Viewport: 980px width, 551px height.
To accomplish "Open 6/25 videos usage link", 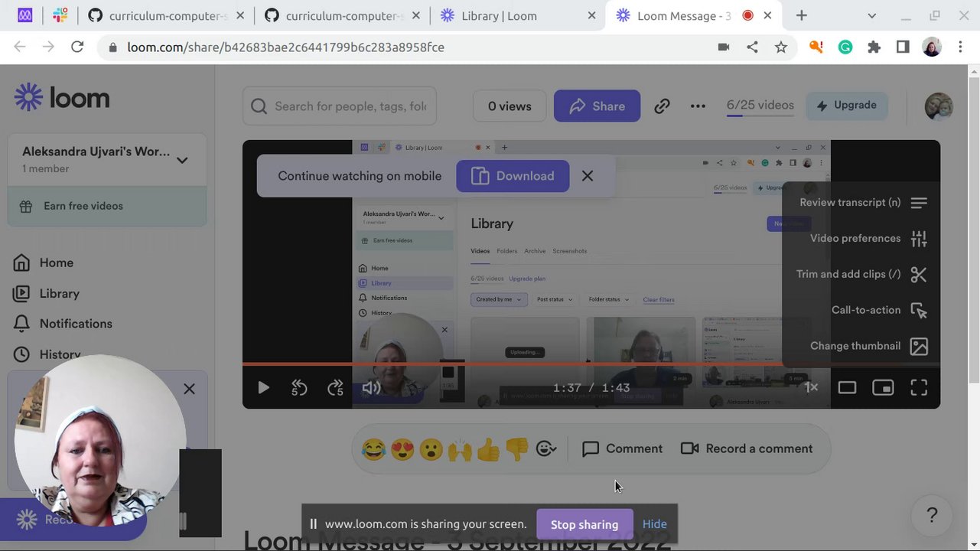I will [x=760, y=106].
